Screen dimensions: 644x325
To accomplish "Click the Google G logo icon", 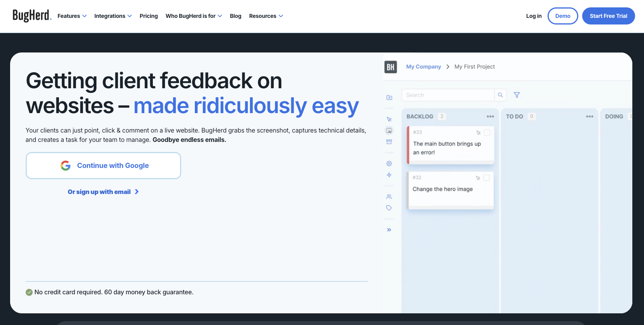I will (66, 166).
